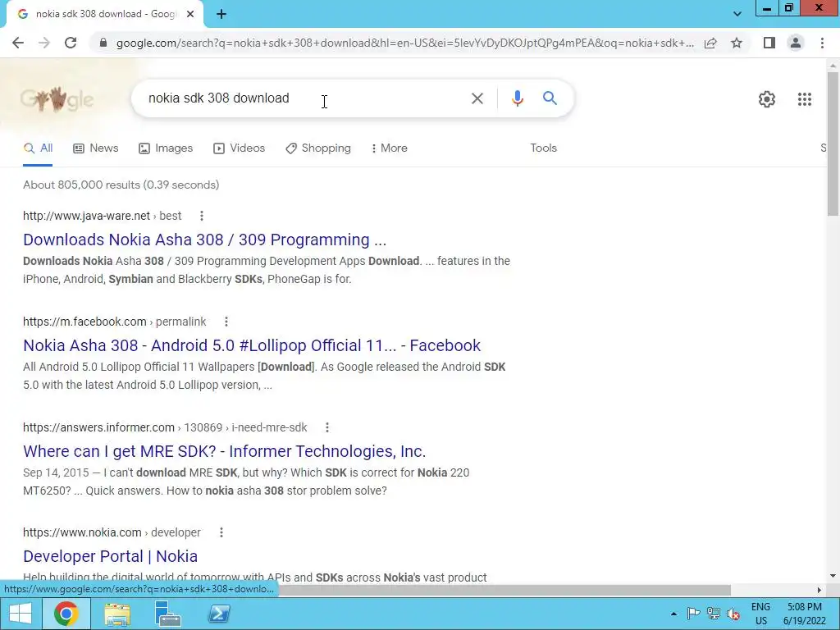Open PowerShell from the taskbar
Screen dimensions: 840x630
coord(219,614)
